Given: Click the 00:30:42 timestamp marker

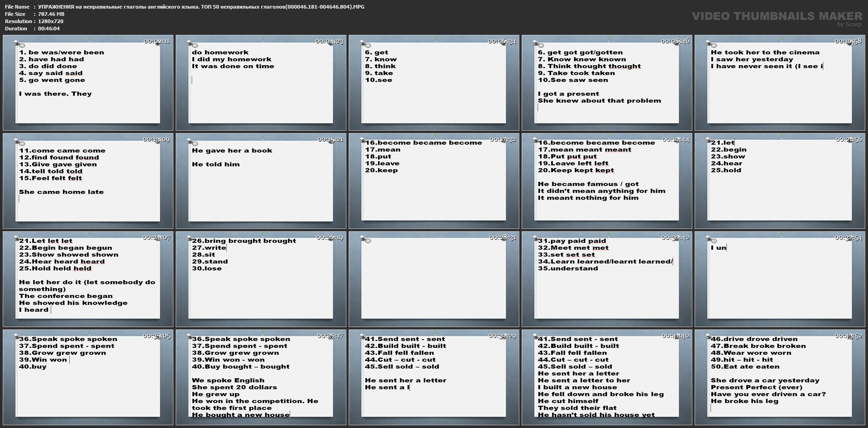Looking at the screenshot, I should click(675, 238).
